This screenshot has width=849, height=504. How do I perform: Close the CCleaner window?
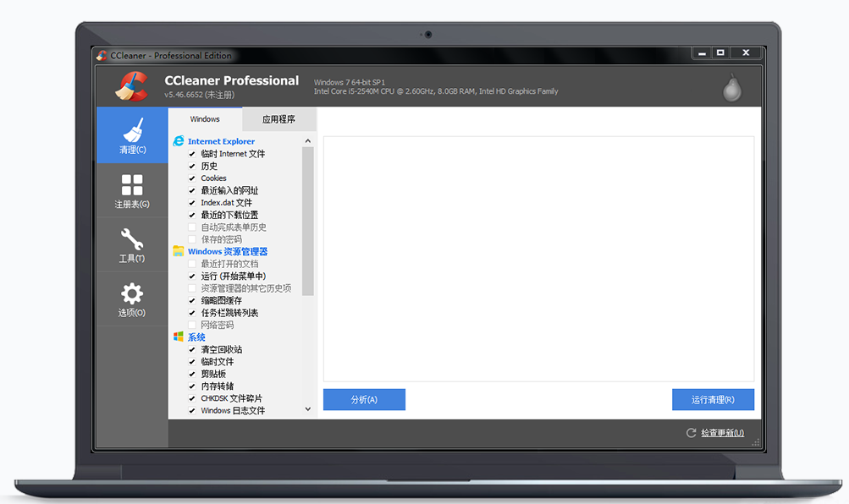[746, 53]
